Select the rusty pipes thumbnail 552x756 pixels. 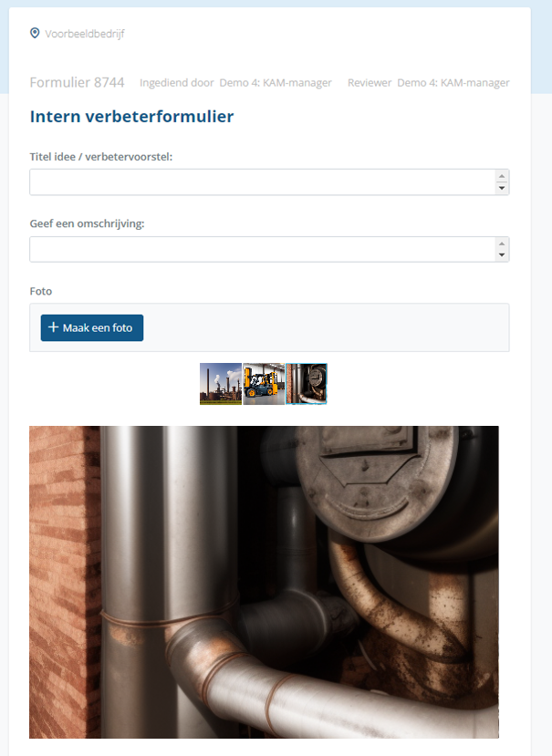(x=307, y=384)
